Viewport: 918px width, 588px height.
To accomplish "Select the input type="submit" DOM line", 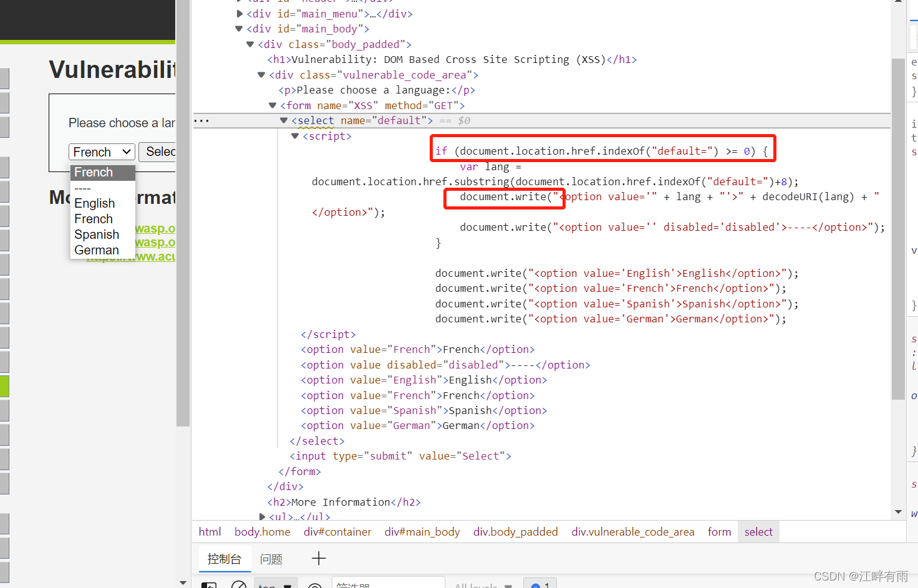I will pos(400,456).
